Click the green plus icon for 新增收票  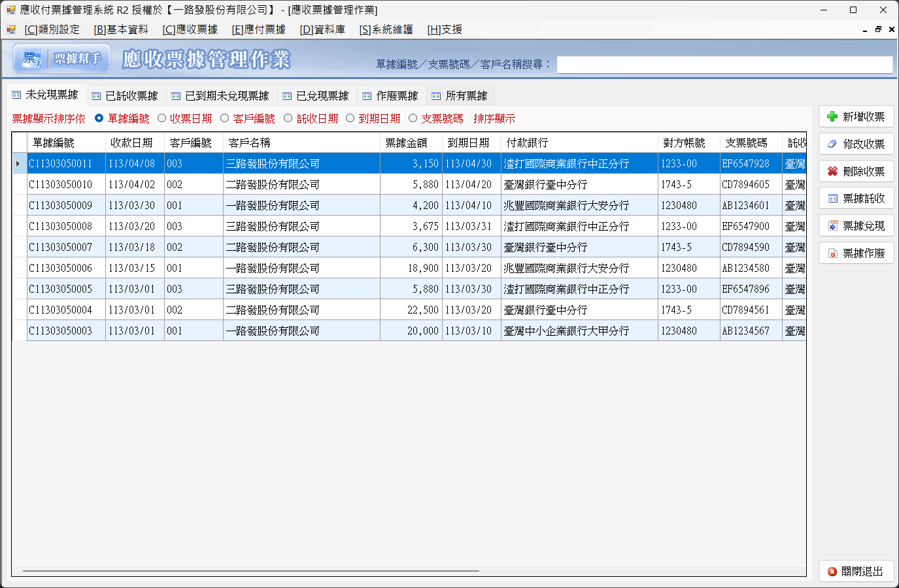coord(832,116)
